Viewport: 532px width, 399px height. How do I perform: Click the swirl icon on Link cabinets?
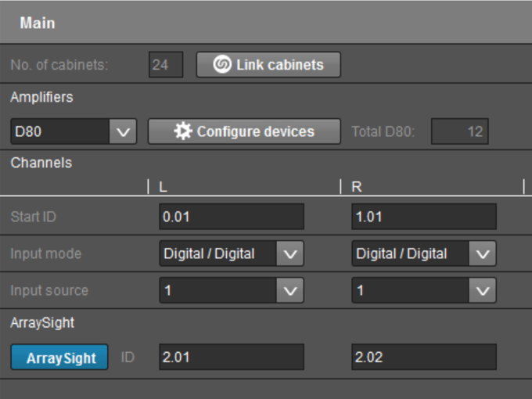222,64
